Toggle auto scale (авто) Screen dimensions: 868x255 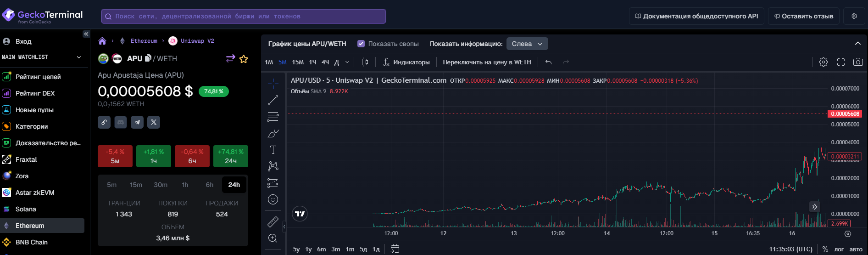(856, 249)
